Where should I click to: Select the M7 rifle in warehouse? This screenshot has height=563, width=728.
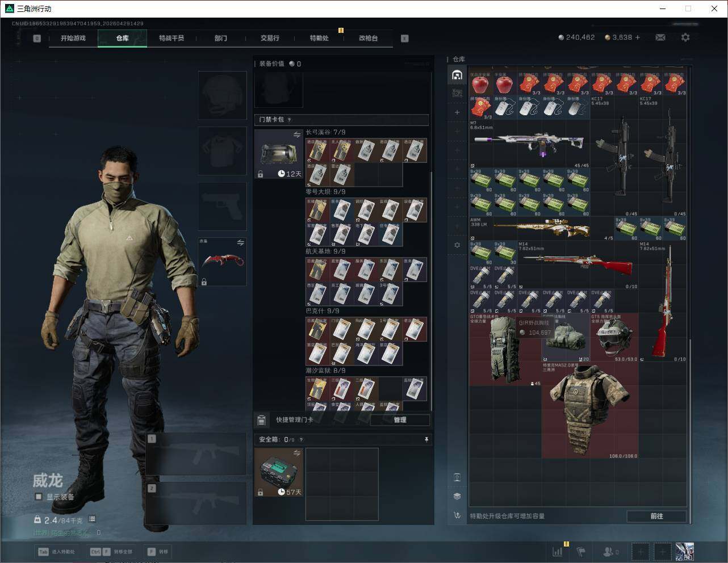(x=530, y=143)
